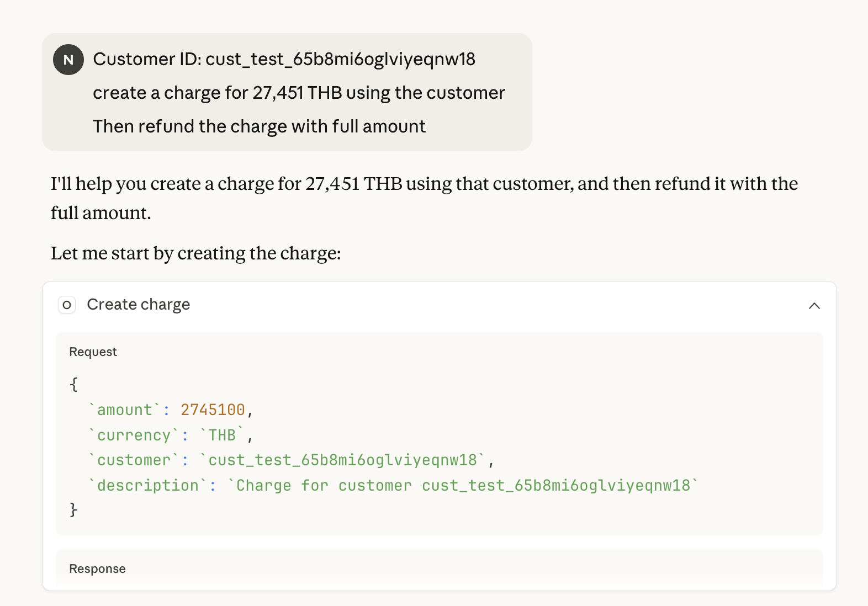Image resolution: width=868 pixels, height=606 pixels.
Task: Click the customer value in the request JSON
Action: click(x=342, y=460)
